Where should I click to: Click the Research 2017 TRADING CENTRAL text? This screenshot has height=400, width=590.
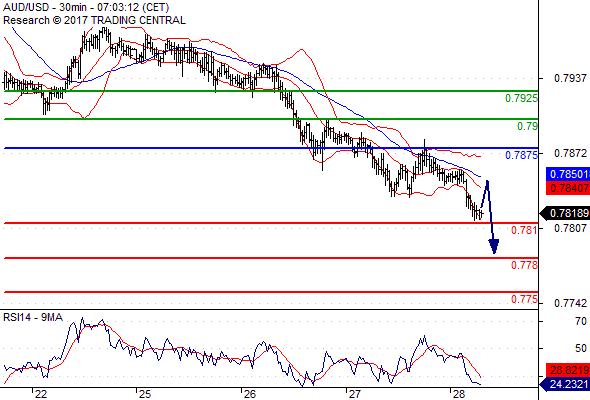click(x=94, y=20)
